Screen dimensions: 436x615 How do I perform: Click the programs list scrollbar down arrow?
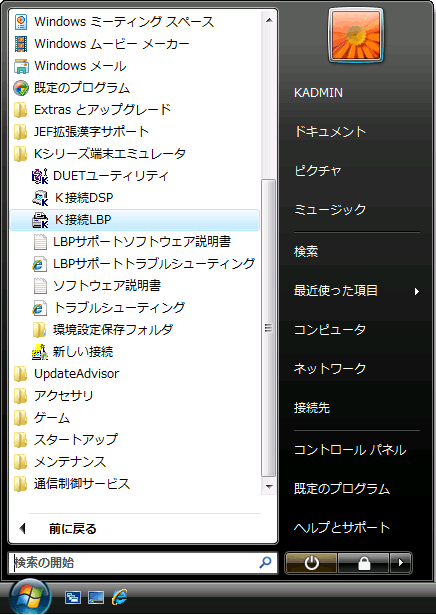tap(269, 486)
